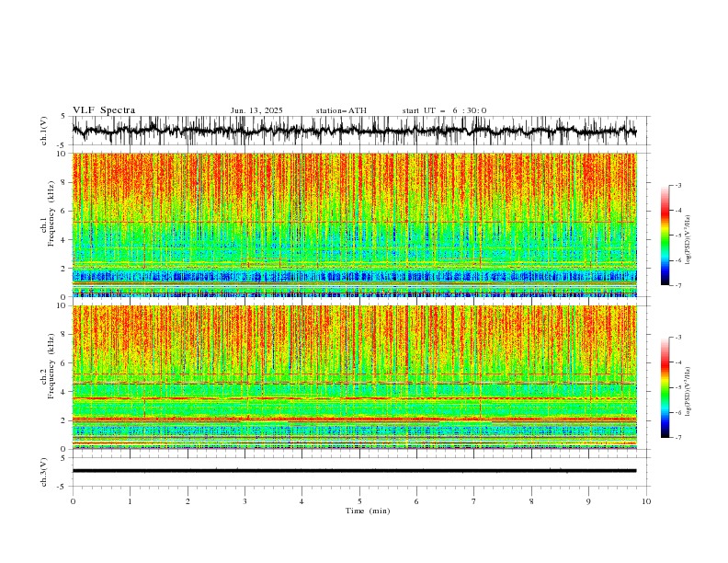Click the ch.1 PSD color scale bar
The height and width of the screenshot is (563, 728).
tap(665, 236)
